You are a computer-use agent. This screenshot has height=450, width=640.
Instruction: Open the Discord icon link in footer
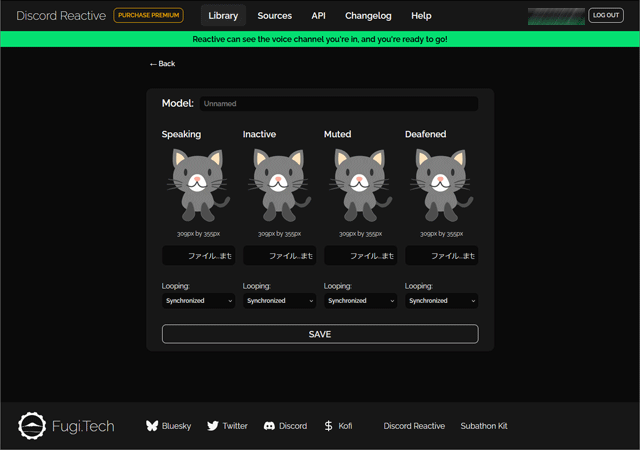(269, 426)
